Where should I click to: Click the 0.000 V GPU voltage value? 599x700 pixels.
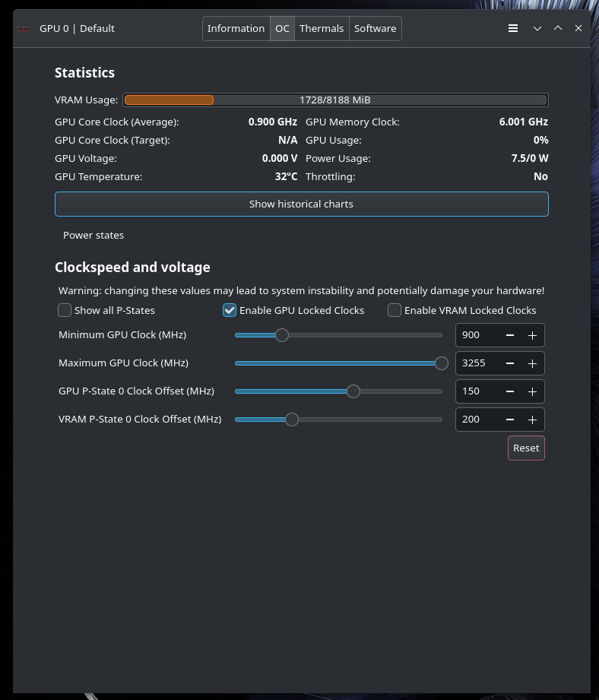(280, 159)
